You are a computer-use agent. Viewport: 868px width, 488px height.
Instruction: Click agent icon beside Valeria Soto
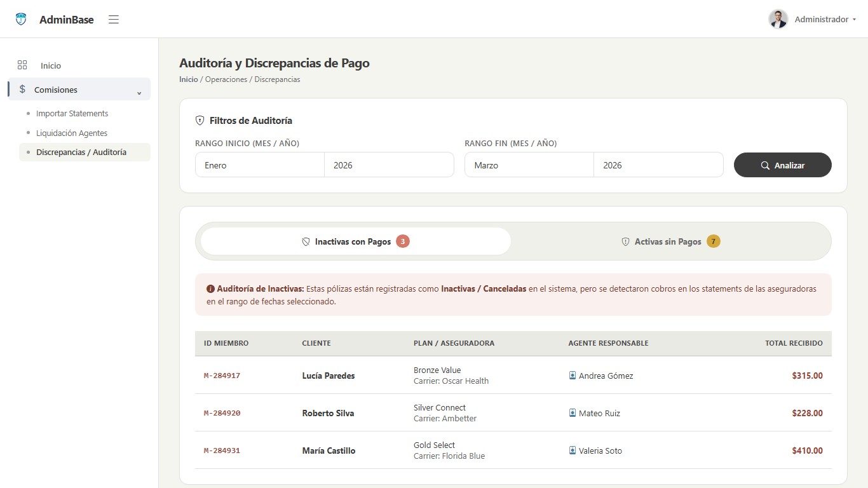click(573, 451)
